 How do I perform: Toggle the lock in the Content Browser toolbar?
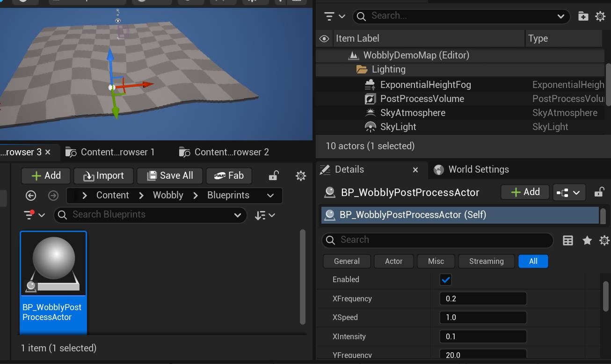pos(273,175)
